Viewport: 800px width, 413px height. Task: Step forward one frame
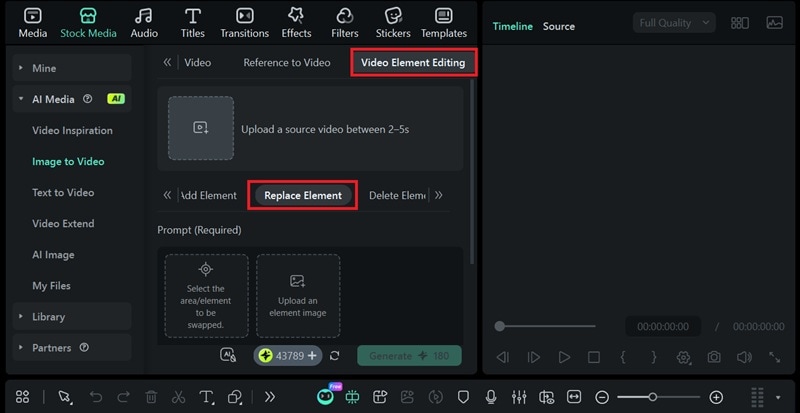coord(534,357)
